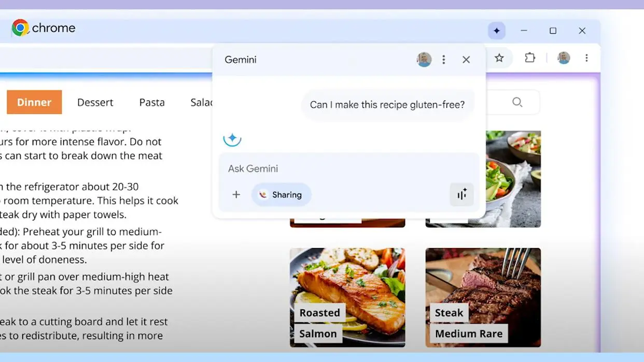Click the plus icon to attach content
The height and width of the screenshot is (362, 644).
(x=236, y=194)
